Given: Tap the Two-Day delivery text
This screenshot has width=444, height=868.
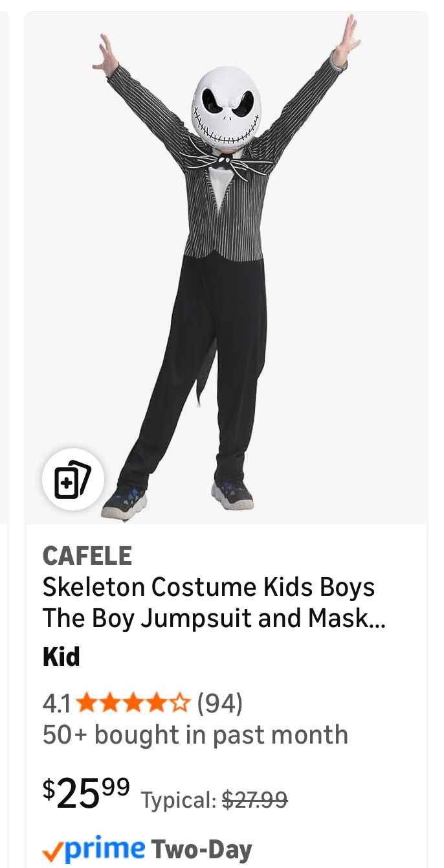Looking at the screenshot, I should point(201,849).
